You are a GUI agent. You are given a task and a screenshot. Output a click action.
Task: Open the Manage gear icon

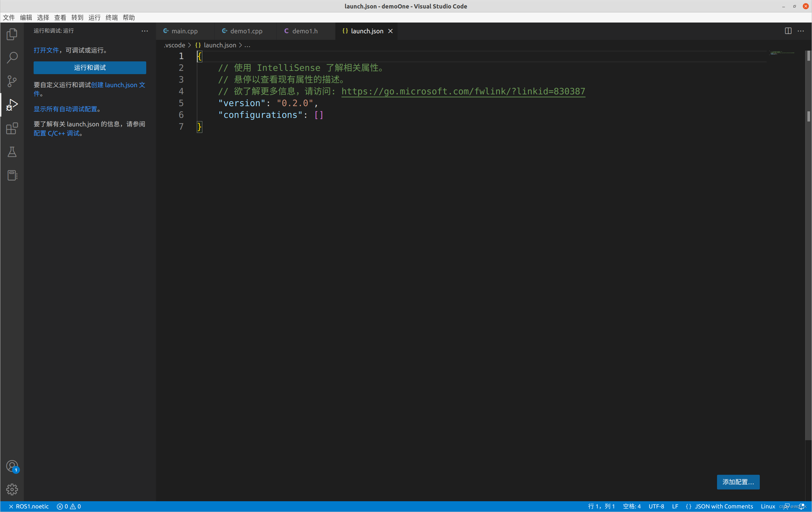tap(12, 489)
